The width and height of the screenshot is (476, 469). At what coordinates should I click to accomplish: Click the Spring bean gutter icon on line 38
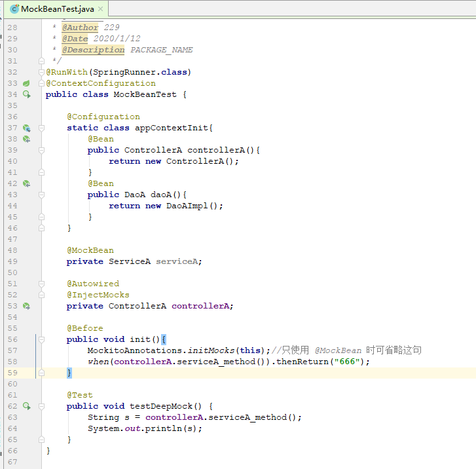(x=27, y=139)
